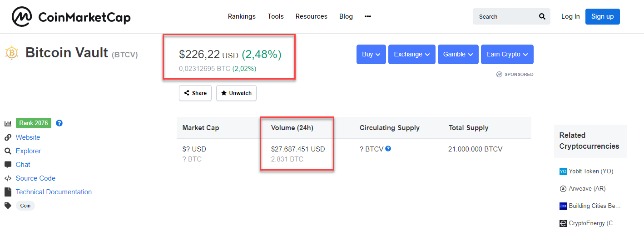Screen dimensions: 644x232
Task: Open the Technical Documentation link
Action: (54, 192)
